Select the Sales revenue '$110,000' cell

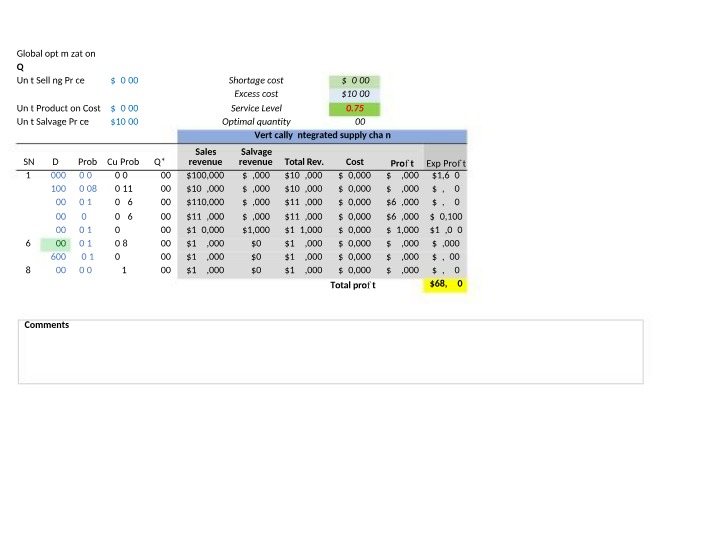point(205,202)
